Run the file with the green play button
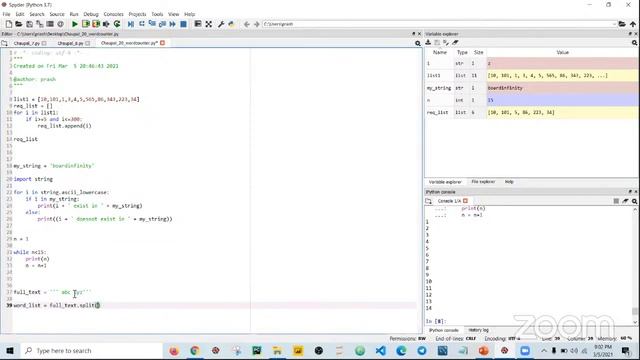This screenshot has width=640, height=360. click(x=75, y=24)
